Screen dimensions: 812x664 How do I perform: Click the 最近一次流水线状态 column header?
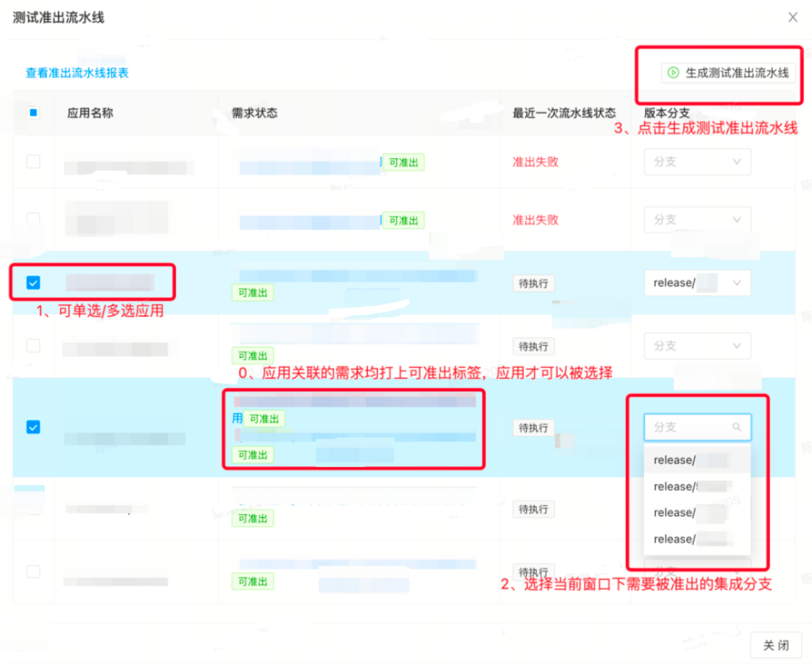pyautogui.click(x=564, y=113)
